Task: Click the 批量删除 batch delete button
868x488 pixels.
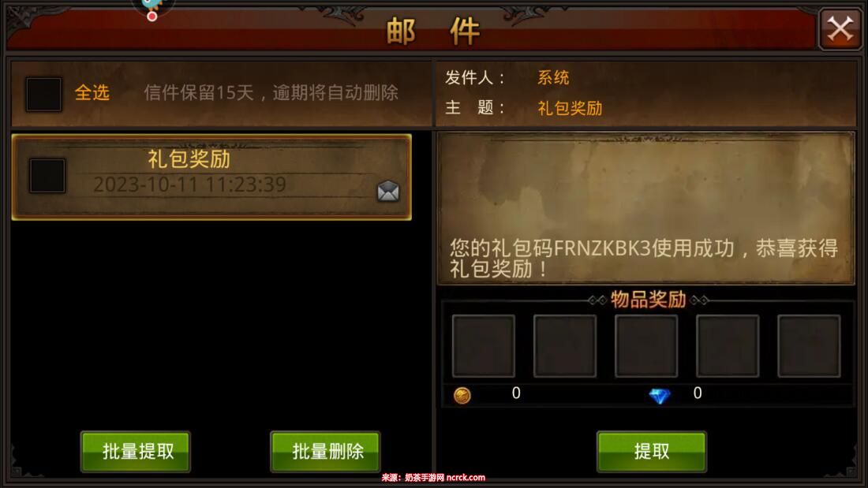Action: coord(325,452)
